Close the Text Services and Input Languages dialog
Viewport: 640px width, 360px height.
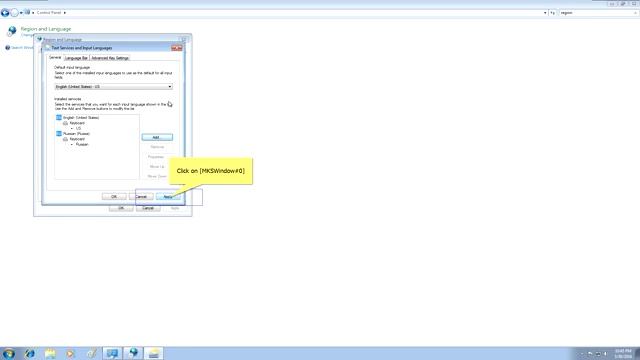click(x=177, y=48)
